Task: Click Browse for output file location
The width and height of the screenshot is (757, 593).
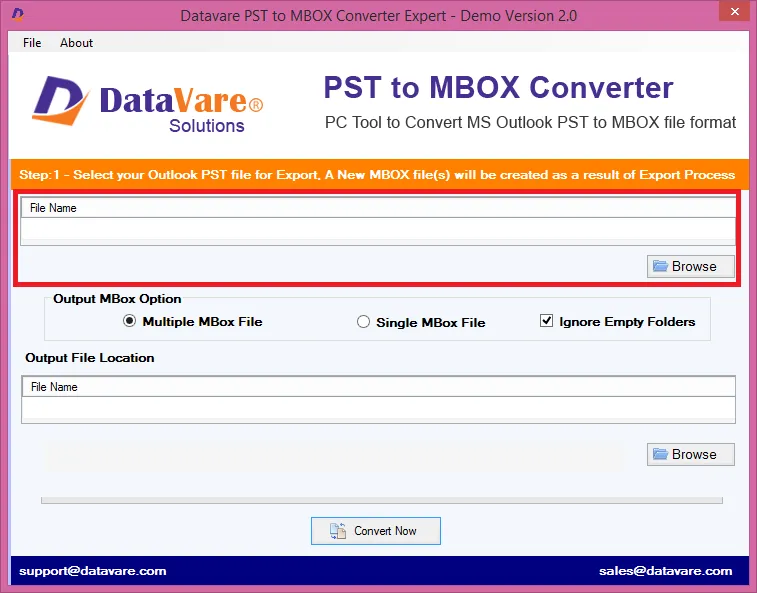Action: tap(690, 454)
